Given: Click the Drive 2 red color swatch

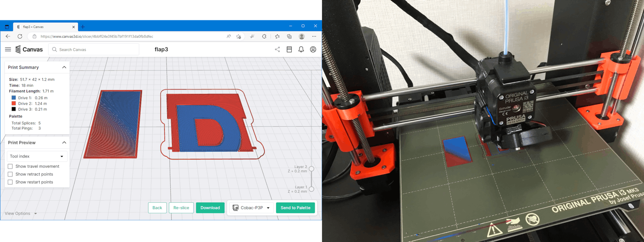Looking at the screenshot, I should (x=13, y=104).
